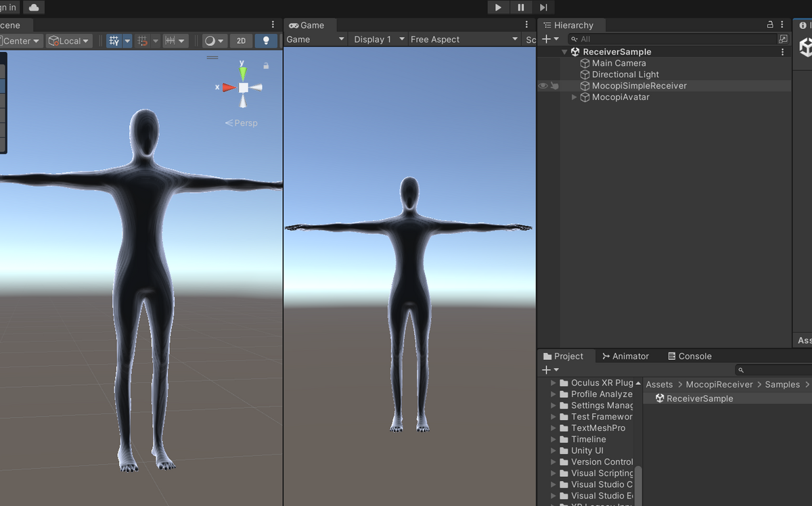This screenshot has height=506, width=812.
Task: Select Directional Light in Hierarchy
Action: pos(625,74)
